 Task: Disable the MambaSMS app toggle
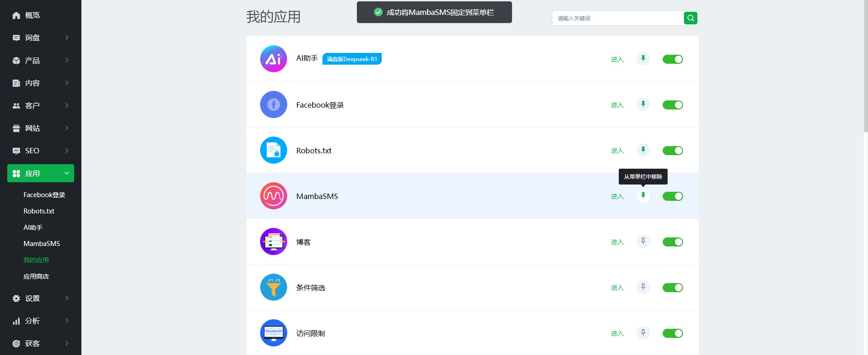tap(673, 196)
